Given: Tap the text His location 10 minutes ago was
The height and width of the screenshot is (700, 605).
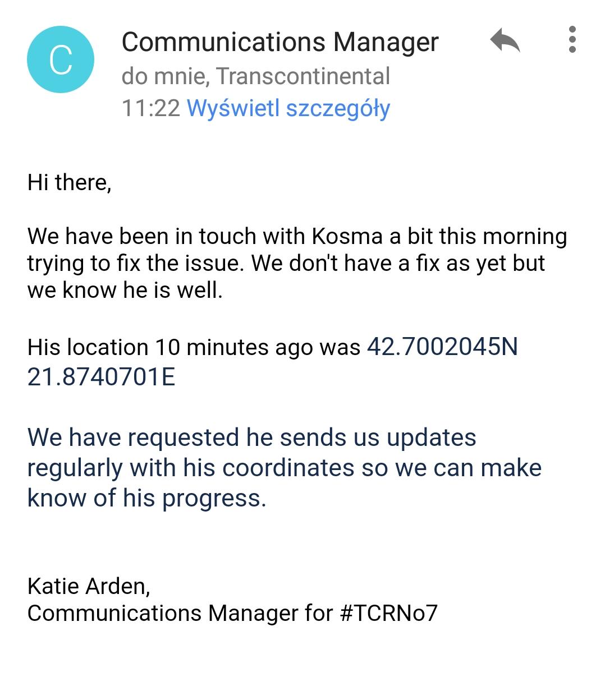Looking at the screenshot, I should (x=194, y=347).
